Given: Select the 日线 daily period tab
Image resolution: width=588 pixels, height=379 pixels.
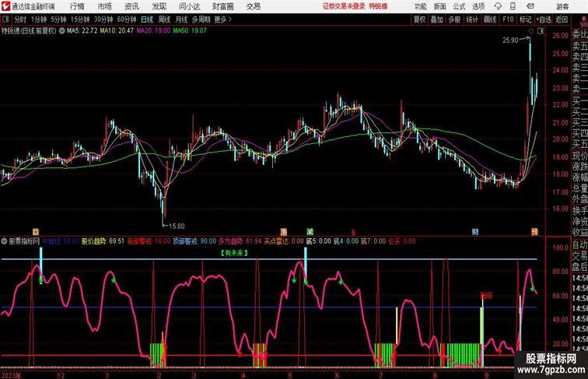Looking at the screenshot, I should coord(147,19).
